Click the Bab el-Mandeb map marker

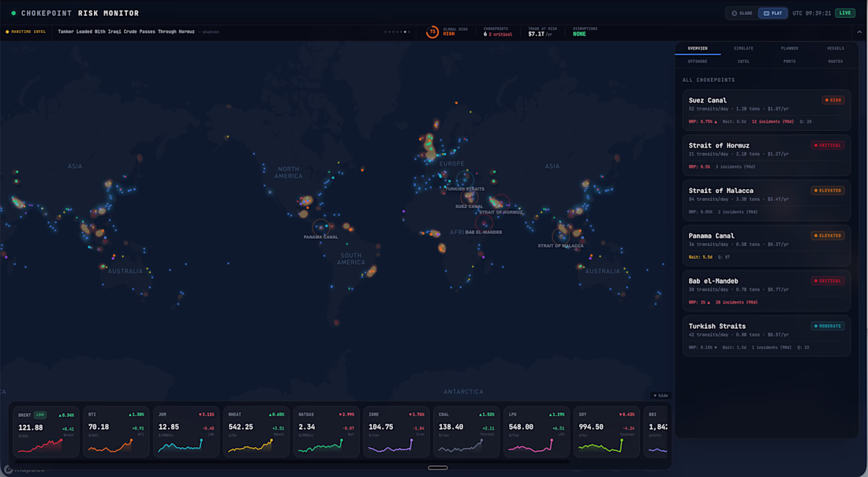(x=484, y=223)
